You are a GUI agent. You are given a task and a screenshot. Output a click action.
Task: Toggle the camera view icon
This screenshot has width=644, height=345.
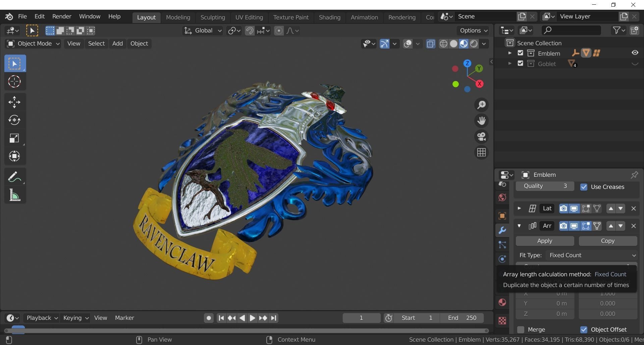(x=482, y=137)
